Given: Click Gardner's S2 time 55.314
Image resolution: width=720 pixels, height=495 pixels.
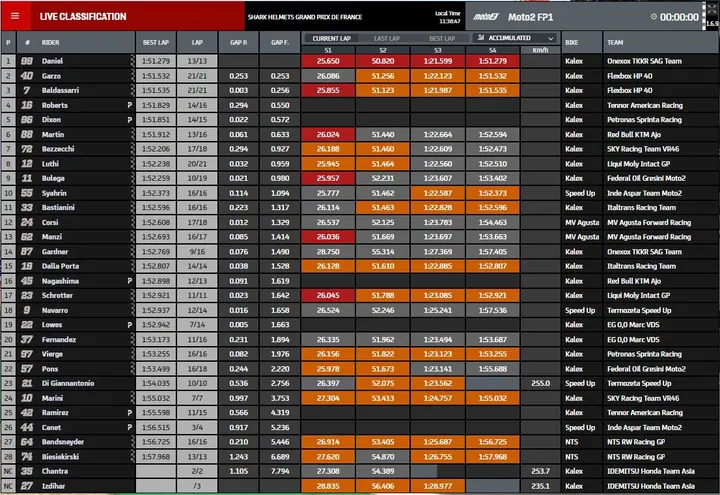Looking at the screenshot, I should (x=382, y=252).
